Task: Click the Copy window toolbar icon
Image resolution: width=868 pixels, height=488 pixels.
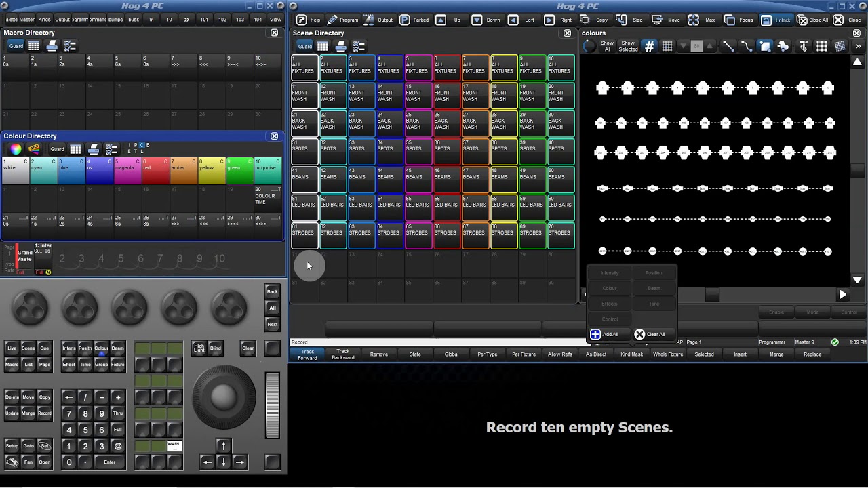Action: 595,20
